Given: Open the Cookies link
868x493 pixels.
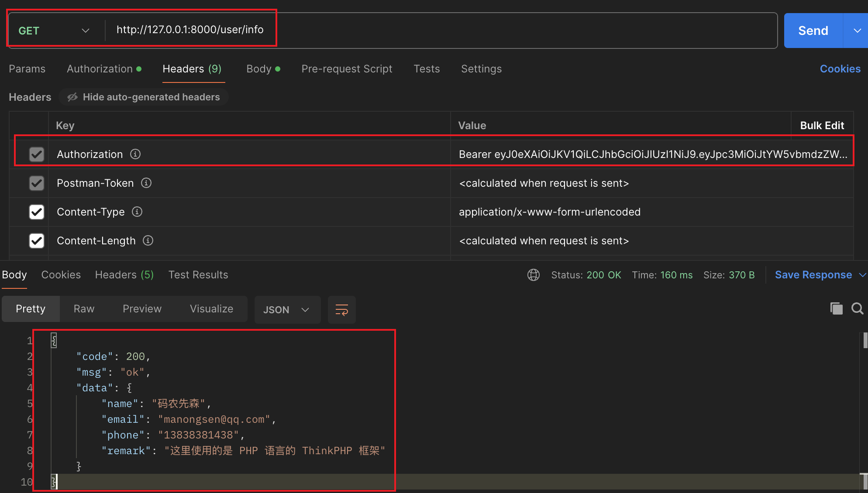Looking at the screenshot, I should 840,69.
